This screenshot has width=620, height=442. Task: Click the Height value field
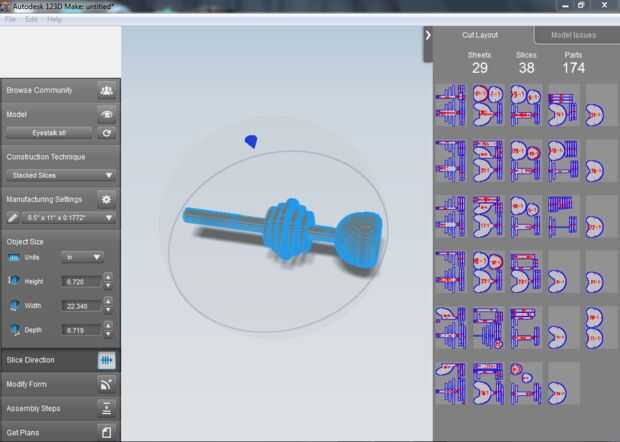81,282
